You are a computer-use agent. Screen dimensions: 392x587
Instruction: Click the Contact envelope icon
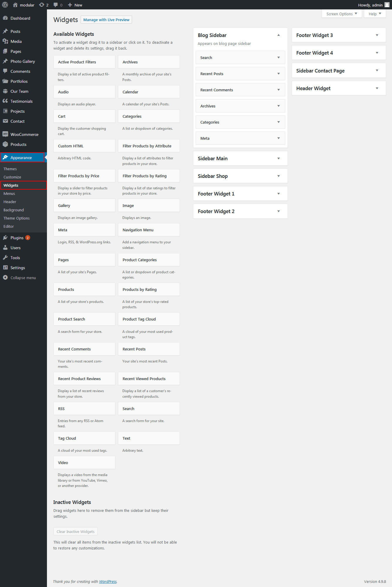tap(5, 121)
